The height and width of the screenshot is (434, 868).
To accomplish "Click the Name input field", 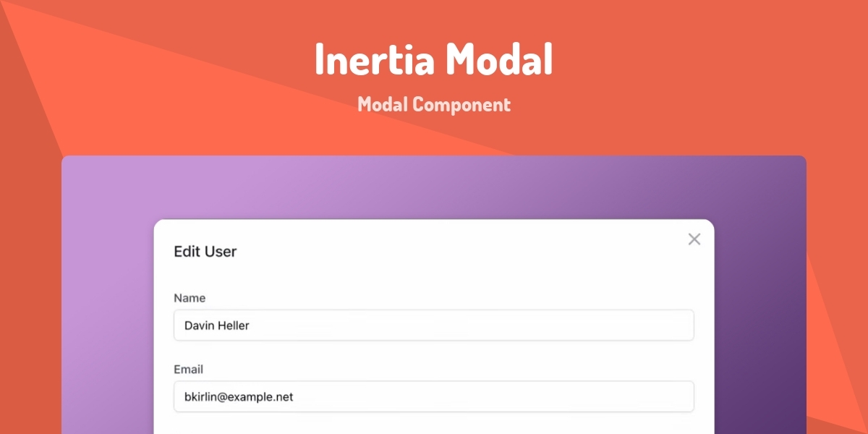I will point(434,325).
